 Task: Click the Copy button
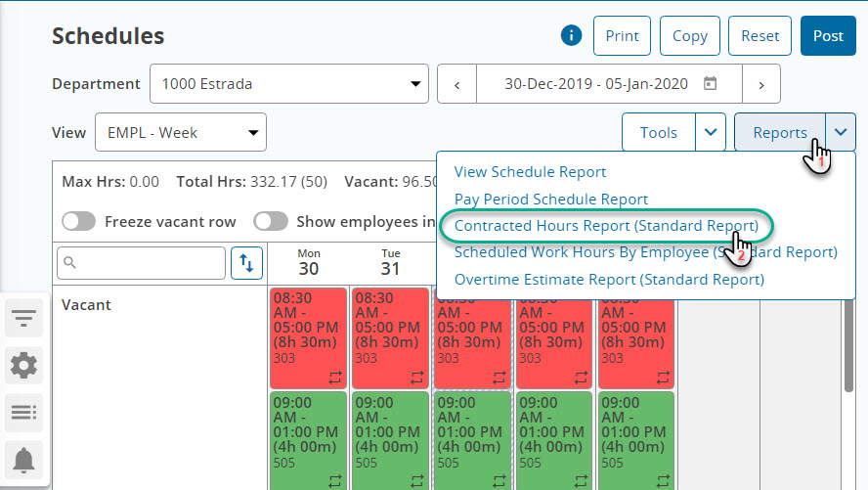tap(690, 36)
